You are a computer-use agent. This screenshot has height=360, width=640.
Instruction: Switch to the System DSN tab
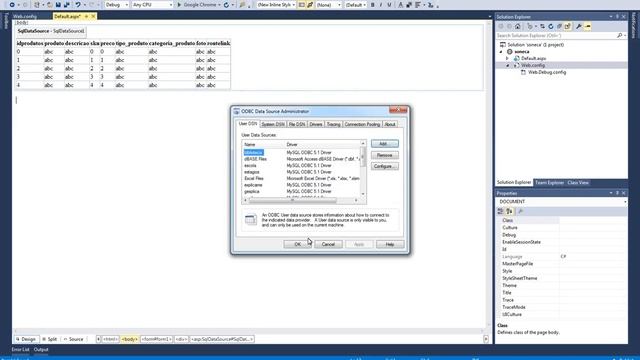coord(273,124)
